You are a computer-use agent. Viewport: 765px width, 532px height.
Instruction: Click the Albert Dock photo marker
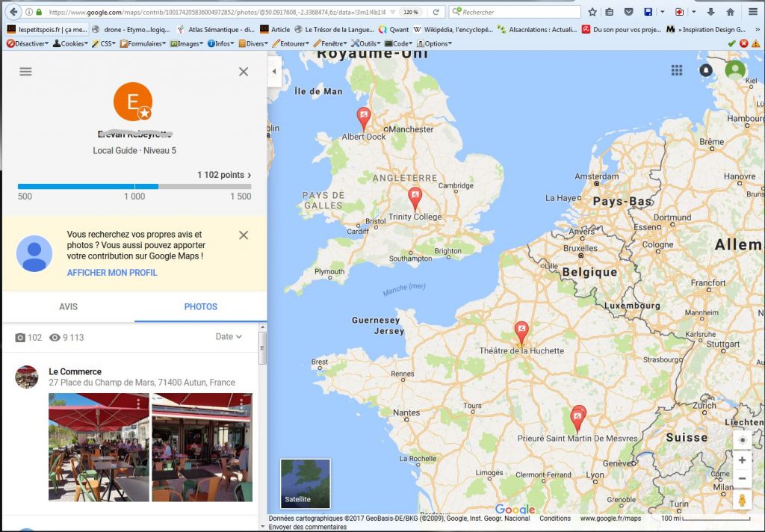tap(364, 117)
